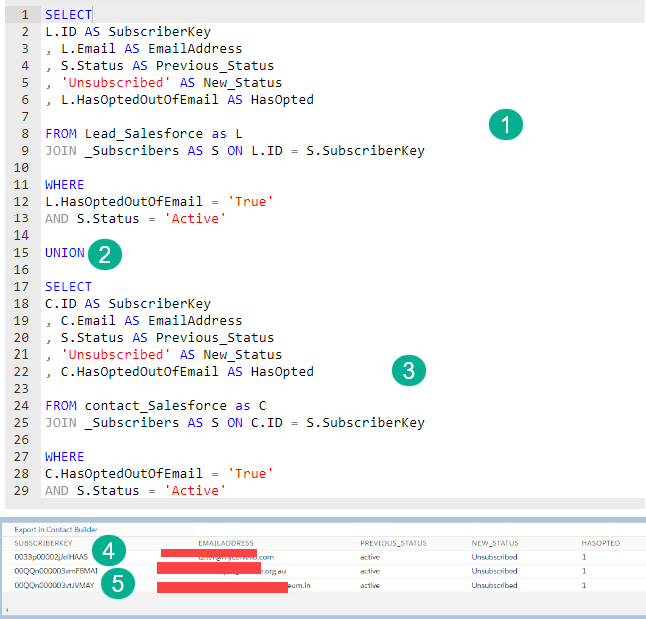The height and width of the screenshot is (619, 646).
Task: Click the HASOPTED column header
Action: click(600, 543)
